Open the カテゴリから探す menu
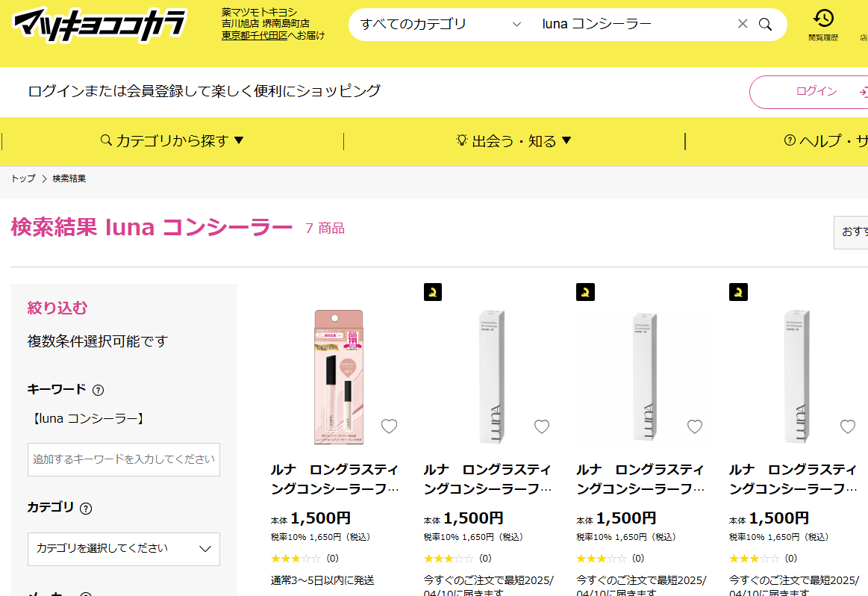The image size is (868, 596). pyautogui.click(x=172, y=140)
